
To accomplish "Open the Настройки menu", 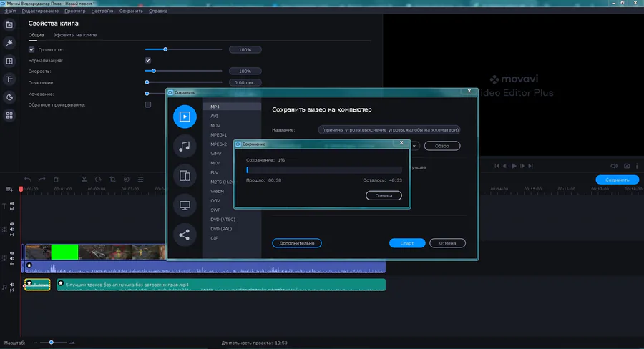I will [102, 11].
